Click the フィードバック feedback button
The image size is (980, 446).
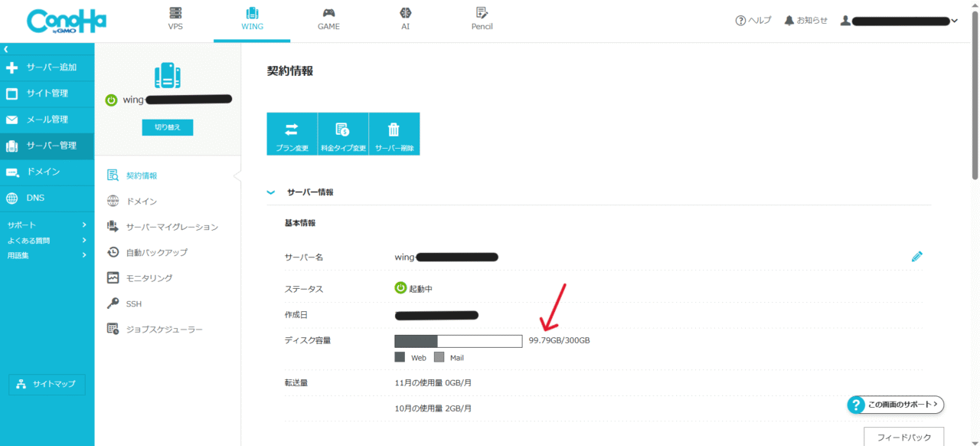pos(903,437)
